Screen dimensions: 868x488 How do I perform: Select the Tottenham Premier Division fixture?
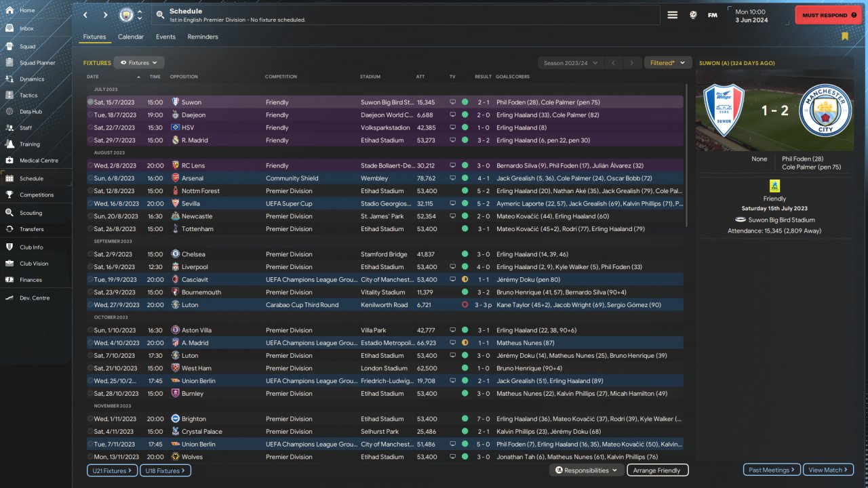coord(385,229)
